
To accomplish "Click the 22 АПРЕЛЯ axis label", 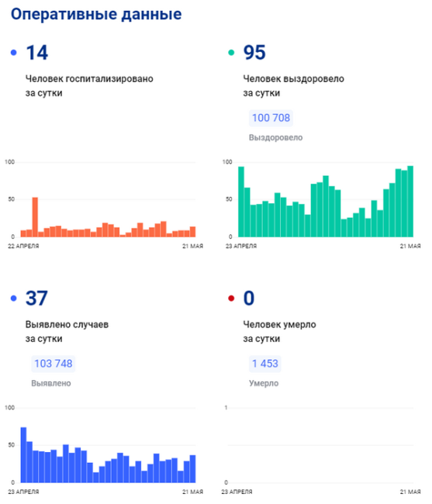I will tap(23, 247).
